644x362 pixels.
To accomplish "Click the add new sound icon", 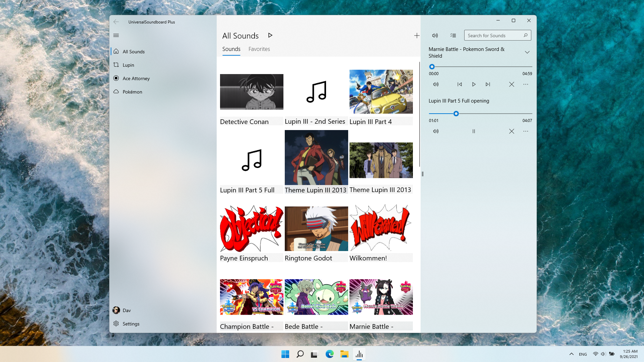I will click(417, 35).
